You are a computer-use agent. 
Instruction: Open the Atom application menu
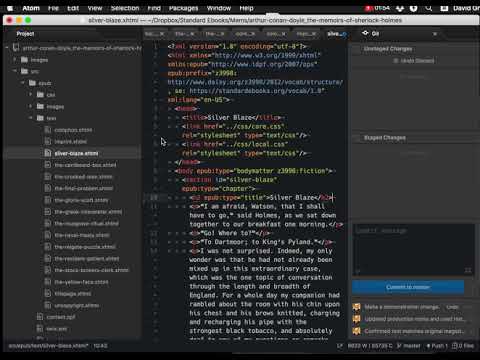31,8
